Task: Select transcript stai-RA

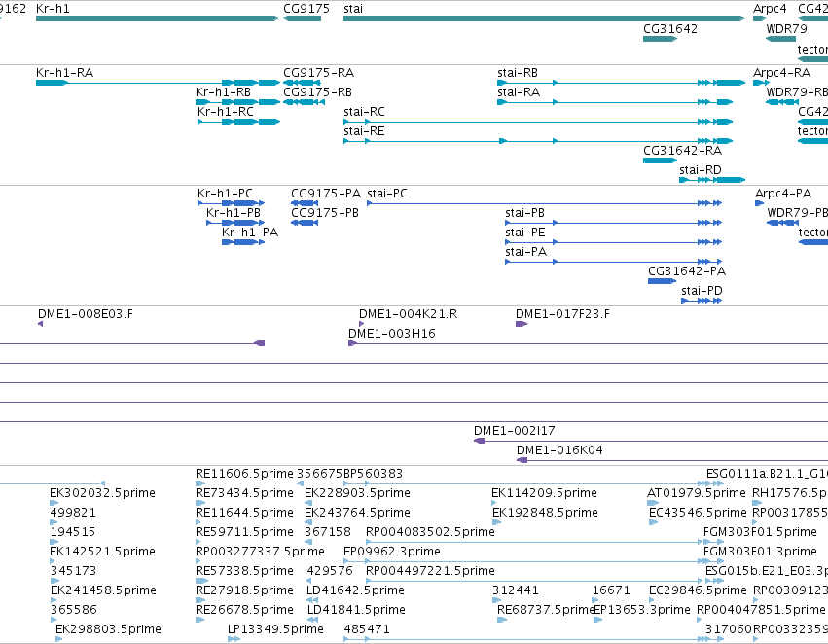Action: point(615,102)
